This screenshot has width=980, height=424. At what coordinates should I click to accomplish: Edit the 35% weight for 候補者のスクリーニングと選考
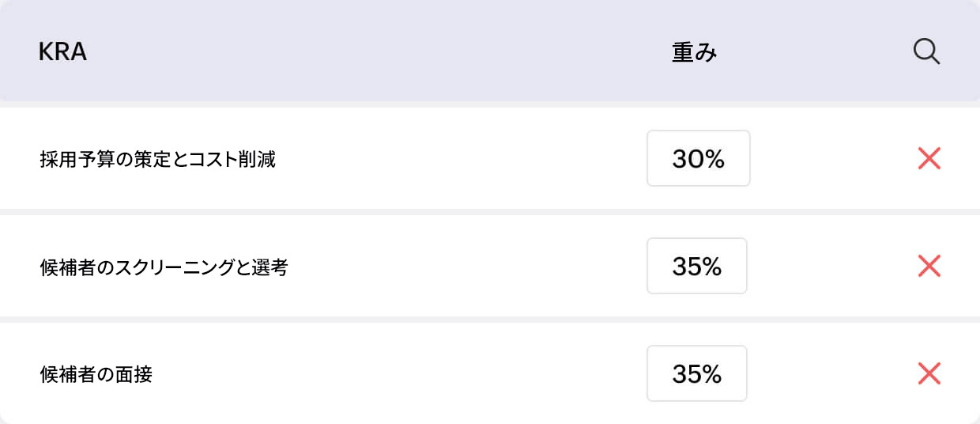(x=697, y=267)
